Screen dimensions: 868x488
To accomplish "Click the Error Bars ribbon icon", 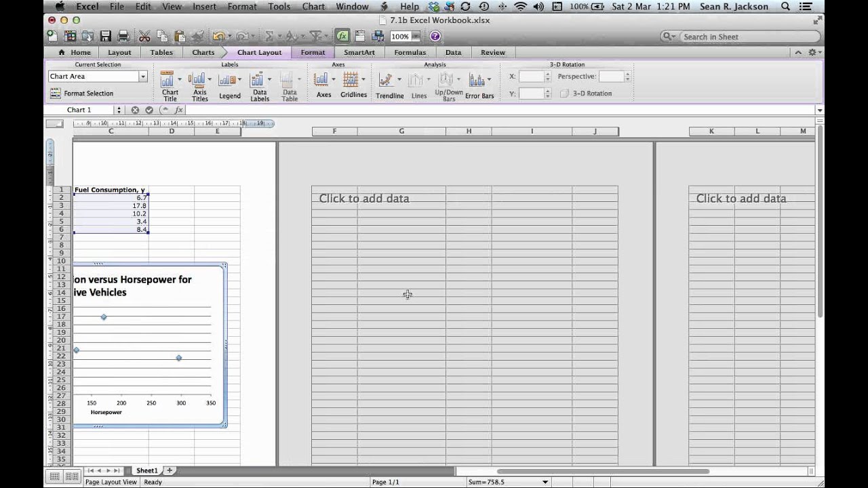I will click(477, 80).
